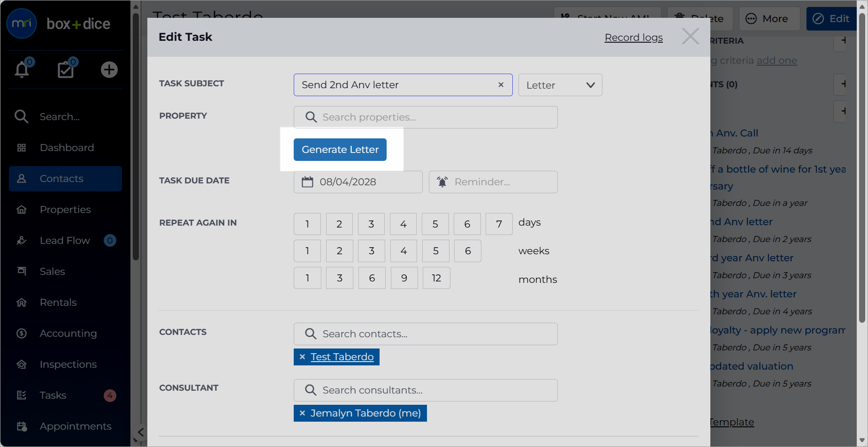Image resolution: width=868 pixels, height=447 pixels.
Task: Click the Tasks count badge showing 4
Action: tap(110, 395)
